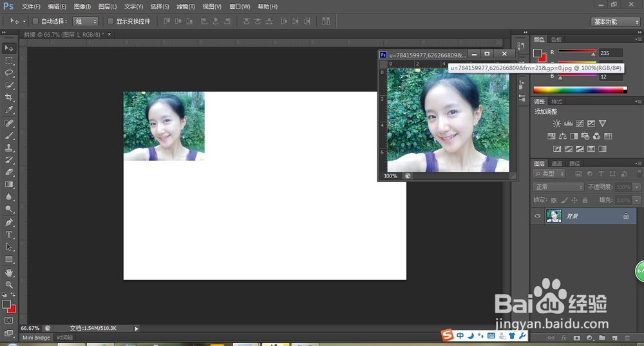Toggle lock position in Layers panel
This screenshot has height=346, width=644.
click(574, 201)
